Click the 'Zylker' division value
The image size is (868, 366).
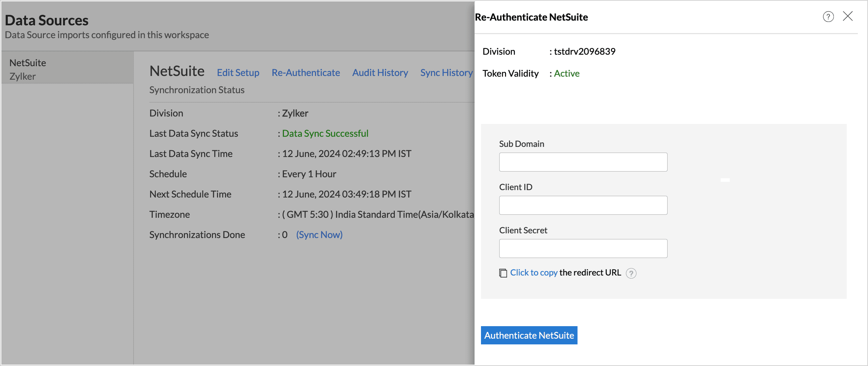[x=295, y=113]
